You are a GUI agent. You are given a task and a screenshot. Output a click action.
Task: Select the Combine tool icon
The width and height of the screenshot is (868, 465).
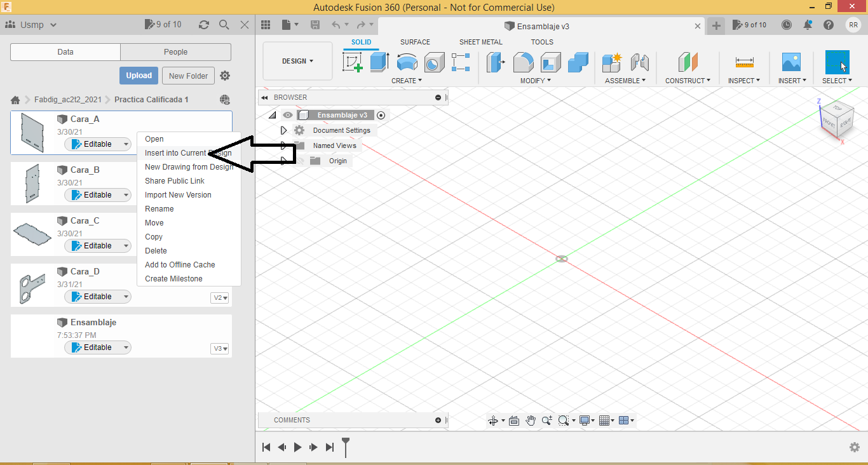coord(578,62)
